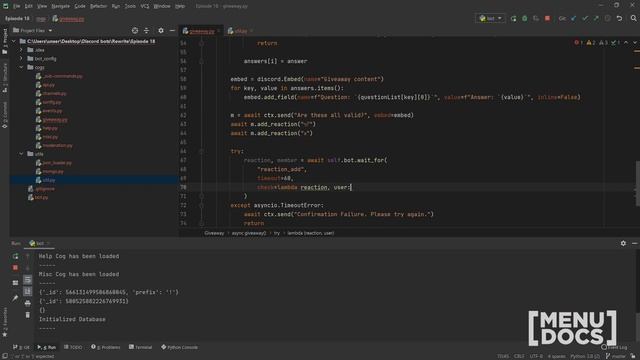Rerun the bot from main toolbar

click(513, 18)
